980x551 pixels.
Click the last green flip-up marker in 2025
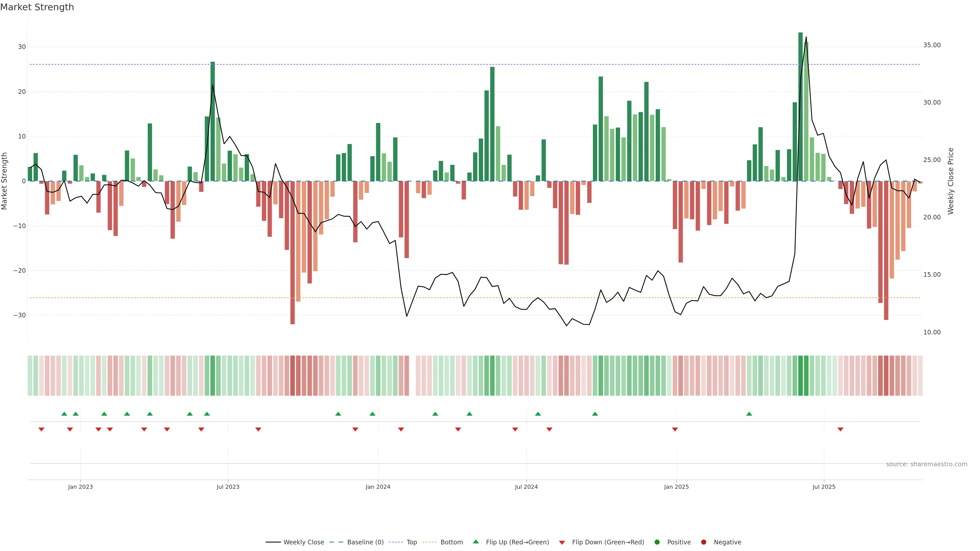pos(749,414)
